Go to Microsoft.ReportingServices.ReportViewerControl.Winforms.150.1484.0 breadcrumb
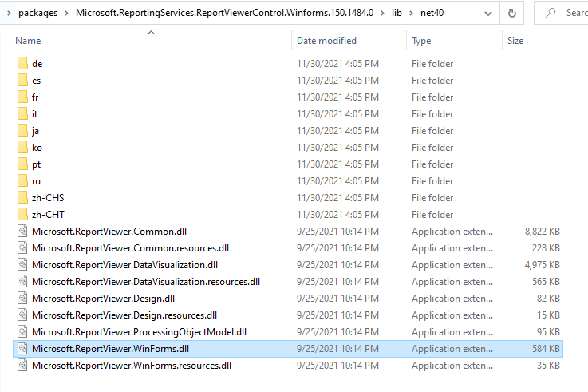The image size is (588, 392). pyautogui.click(x=225, y=13)
